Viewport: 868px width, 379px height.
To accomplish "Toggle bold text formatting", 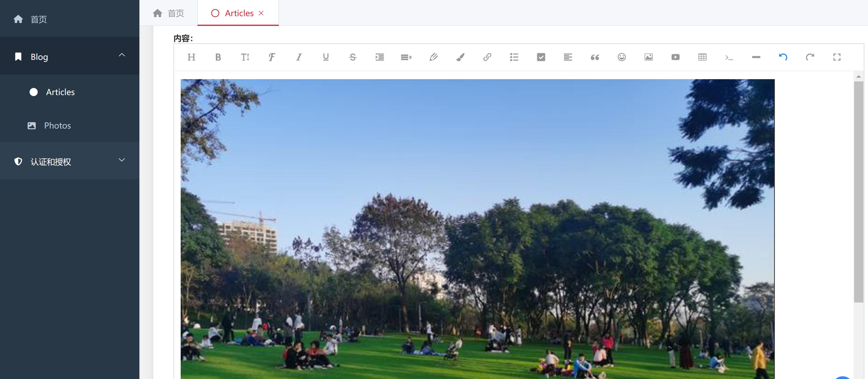I will (x=218, y=57).
